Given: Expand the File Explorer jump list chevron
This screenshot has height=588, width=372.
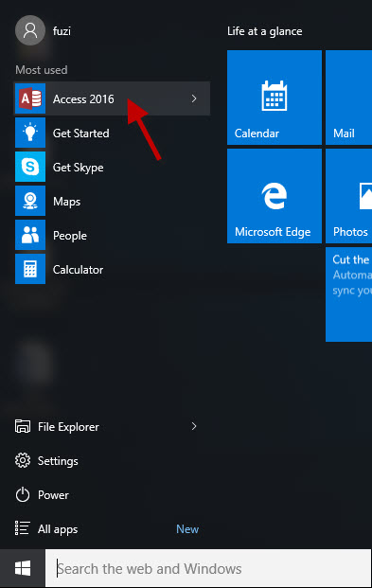Looking at the screenshot, I should pyautogui.click(x=194, y=426).
